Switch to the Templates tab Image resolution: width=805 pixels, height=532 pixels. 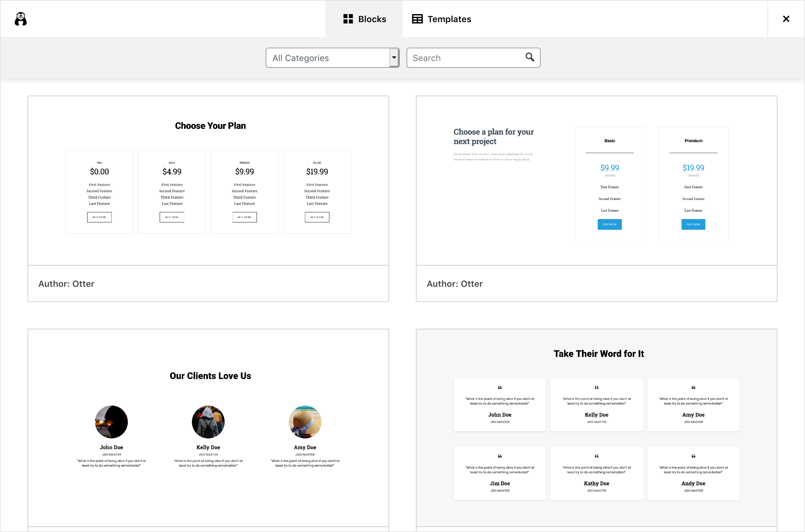[441, 19]
